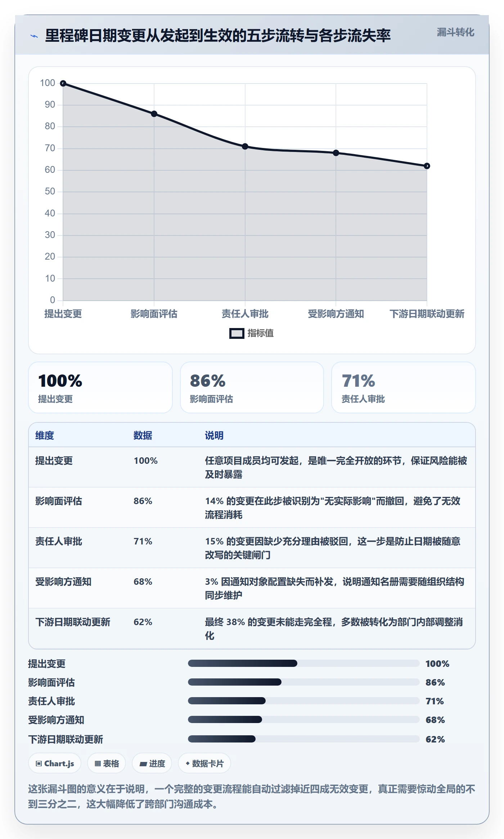Click the 100% 提出变更 data card

tap(100, 387)
